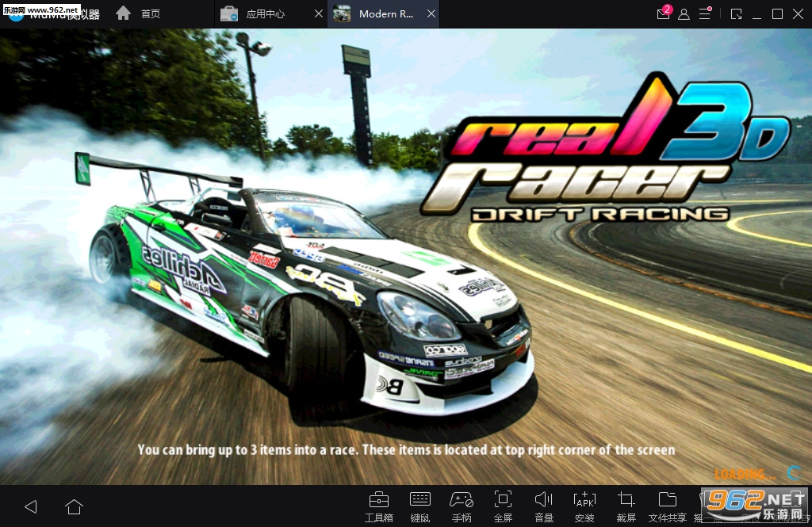Screen dimensions: 812x527
Task: Click 安装 APK install icon
Action: pos(584,505)
